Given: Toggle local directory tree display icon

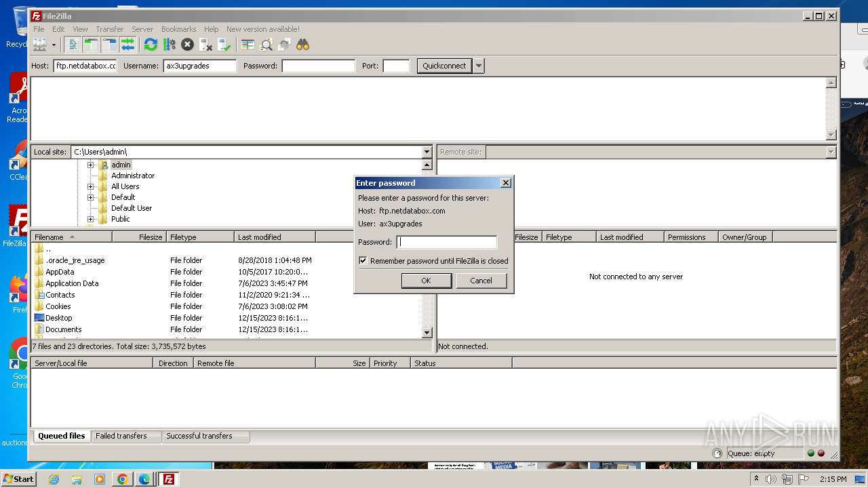Looking at the screenshot, I should click(x=91, y=45).
